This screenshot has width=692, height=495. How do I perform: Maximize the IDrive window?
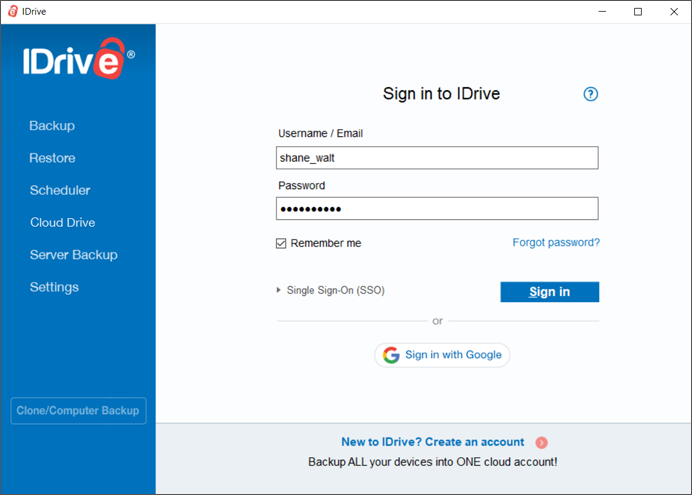click(638, 11)
